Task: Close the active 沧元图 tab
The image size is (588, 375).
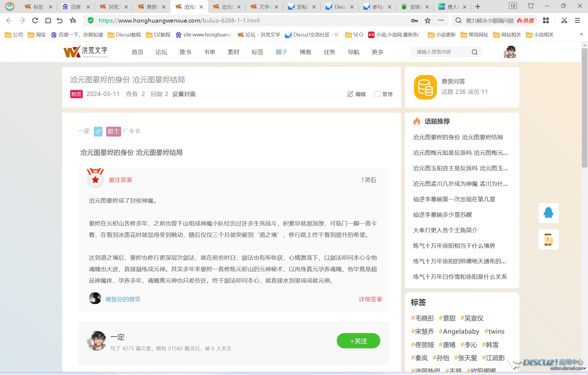Action: tap(201, 7)
